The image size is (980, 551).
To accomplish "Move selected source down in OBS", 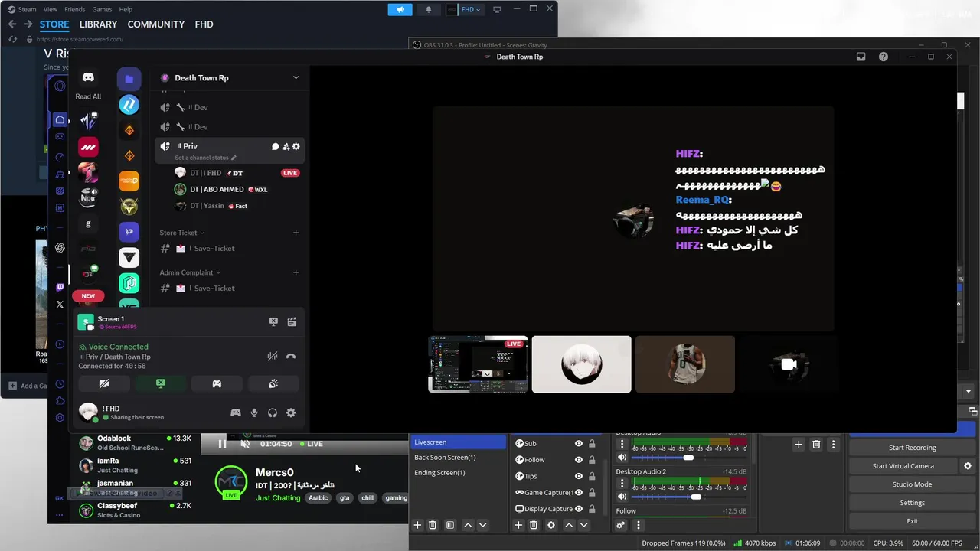I will click(584, 525).
